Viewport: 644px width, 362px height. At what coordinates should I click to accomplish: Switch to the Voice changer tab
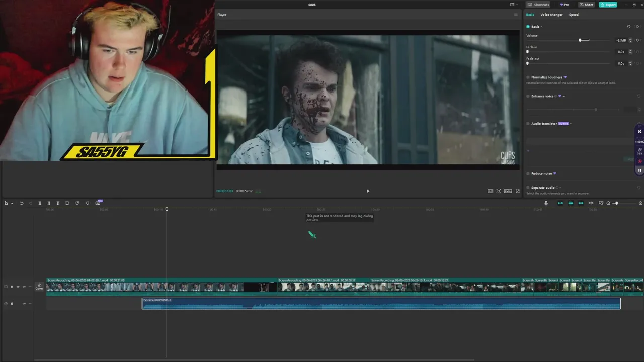click(x=551, y=15)
